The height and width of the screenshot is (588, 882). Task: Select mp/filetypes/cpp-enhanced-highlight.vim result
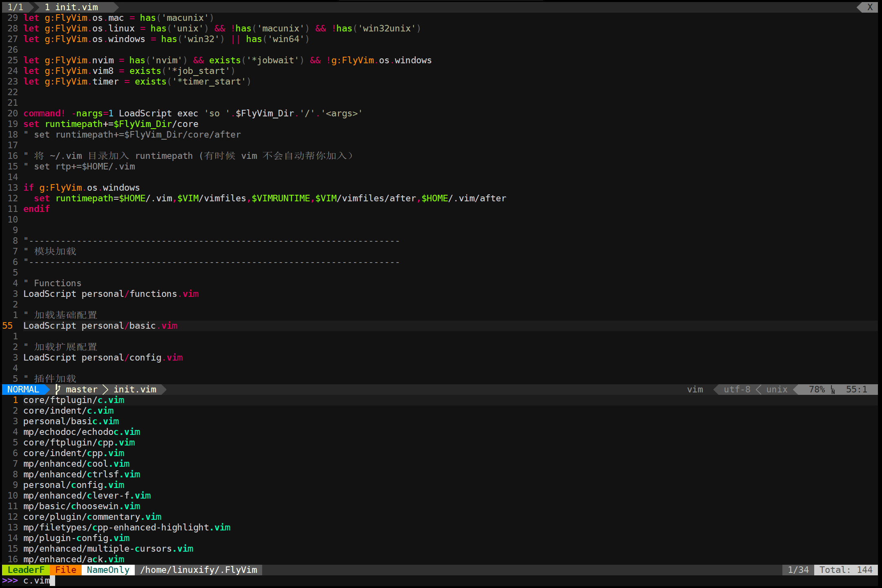click(127, 527)
